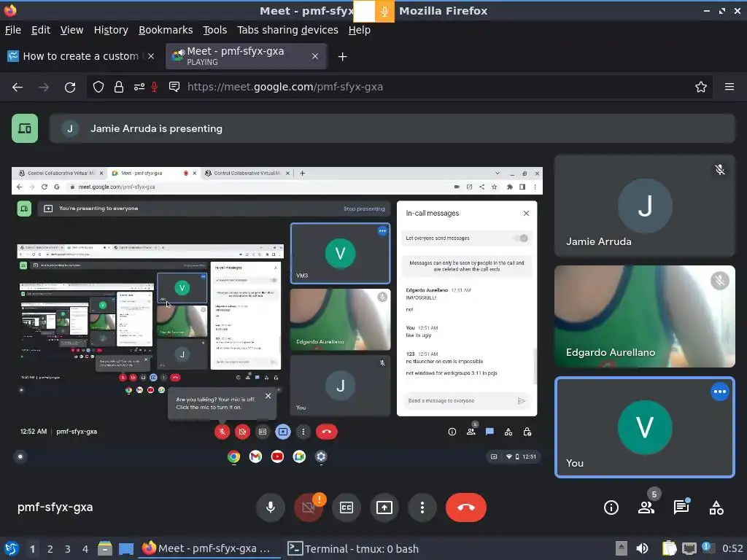747x560 pixels.
Task: Click the Present now screen share button
Action: pyautogui.click(x=384, y=507)
